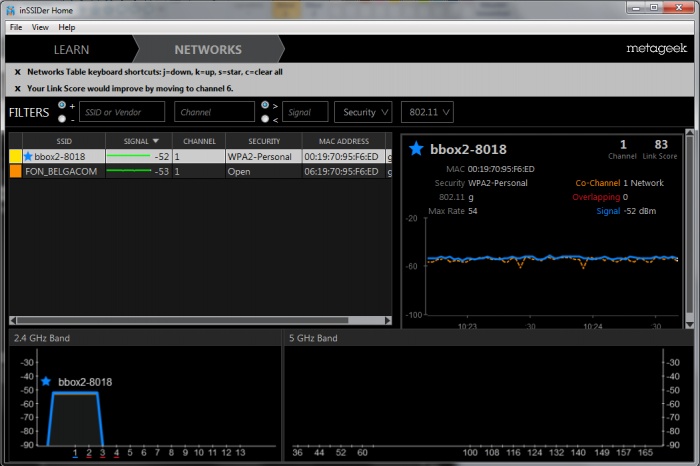Click the star icon beside bbox2-8018 row
The image size is (700, 466).
click(28, 156)
